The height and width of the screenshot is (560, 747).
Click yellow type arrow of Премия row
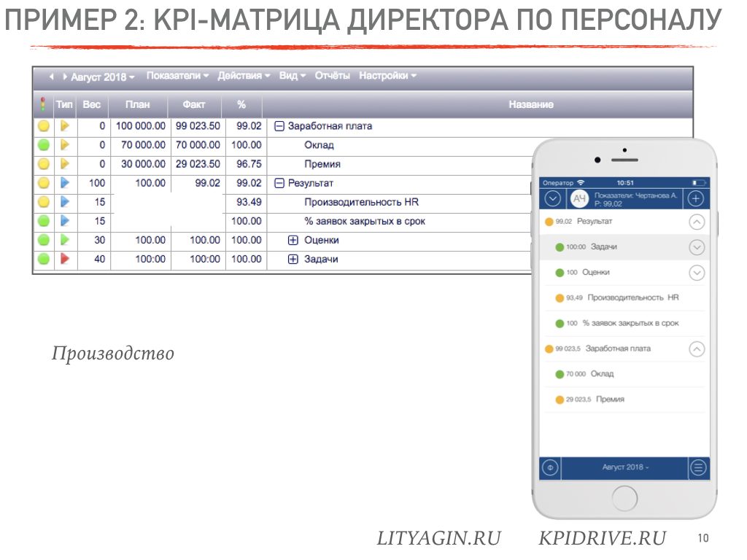[x=65, y=164]
